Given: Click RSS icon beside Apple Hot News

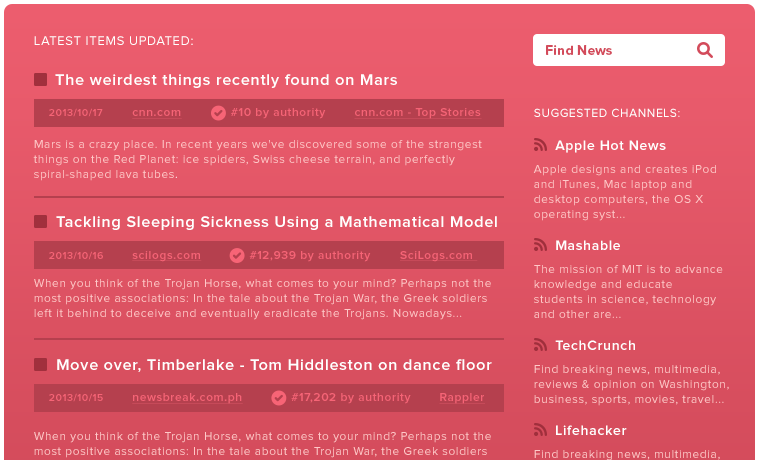Looking at the screenshot, I should [x=540, y=145].
